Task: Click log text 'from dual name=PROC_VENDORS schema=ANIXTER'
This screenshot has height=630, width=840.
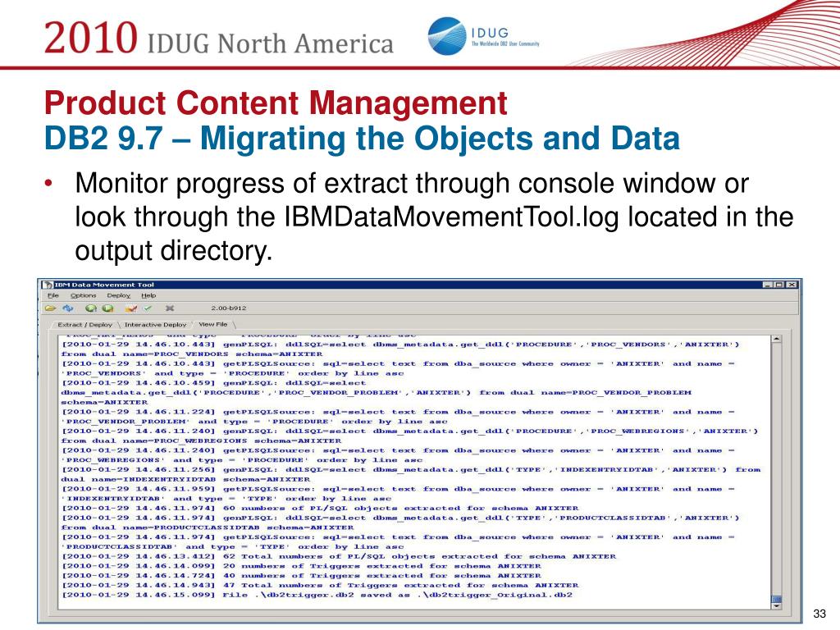Action: pos(192,354)
